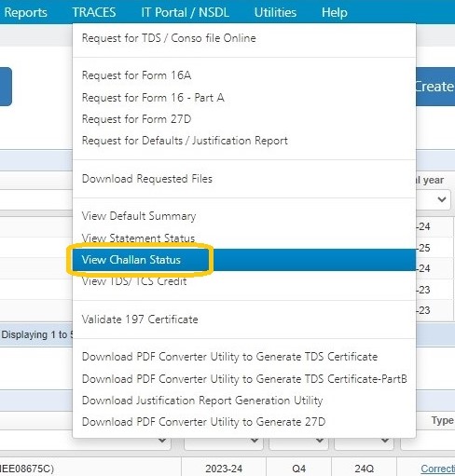Open the Utilities menu
455x476 pixels.
click(275, 13)
